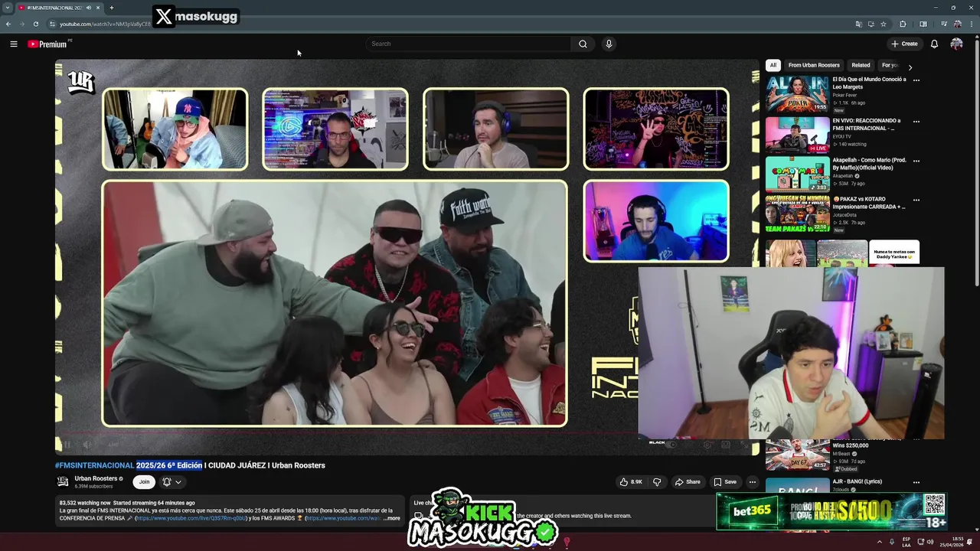Image resolution: width=980 pixels, height=551 pixels.
Task: Open the Urban Roosters channel name
Action: [96, 478]
